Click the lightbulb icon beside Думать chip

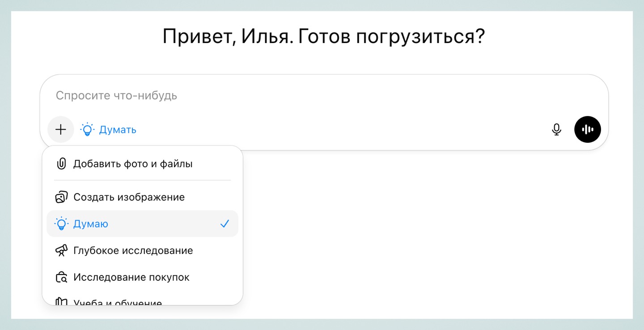click(87, 130)
